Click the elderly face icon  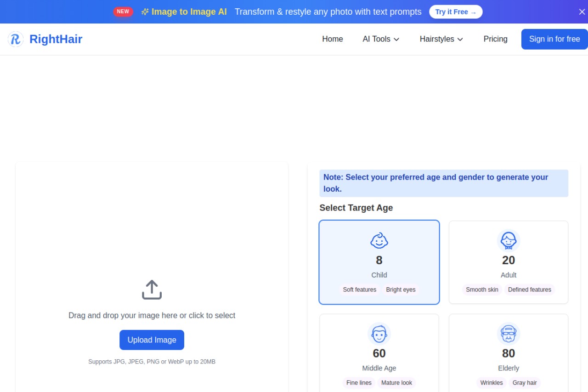point(509,334)
